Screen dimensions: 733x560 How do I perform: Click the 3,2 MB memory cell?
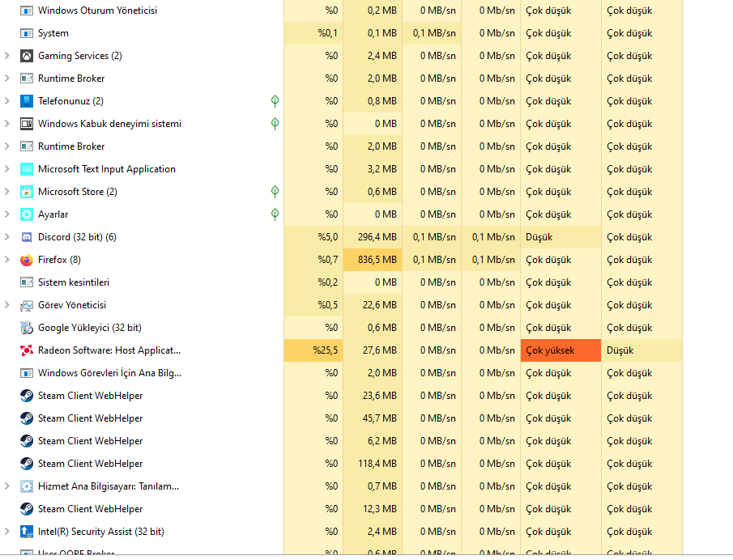click(373, 169)
